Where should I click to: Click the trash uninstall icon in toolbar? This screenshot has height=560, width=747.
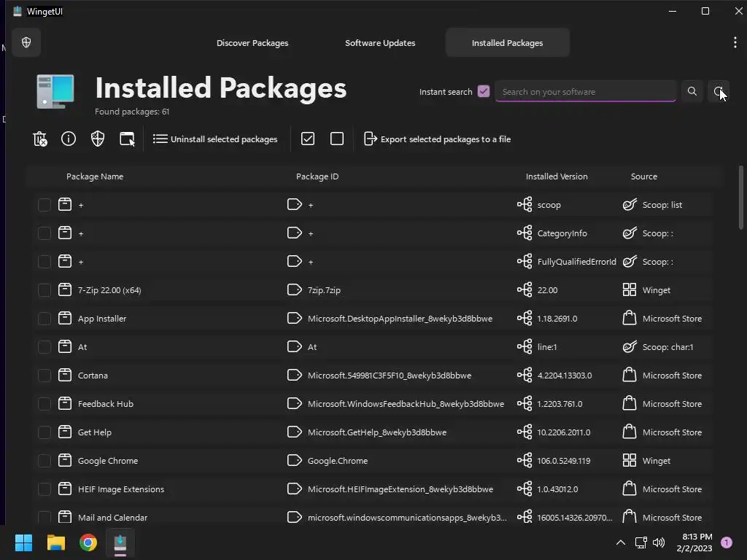click(40, 139)
